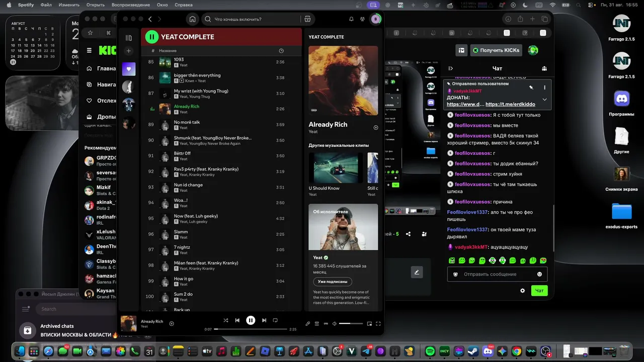Screen dimensions: 644x362
Task: Open the t.me/erdkiddo link in pinned message
Action: click(510, 104)
